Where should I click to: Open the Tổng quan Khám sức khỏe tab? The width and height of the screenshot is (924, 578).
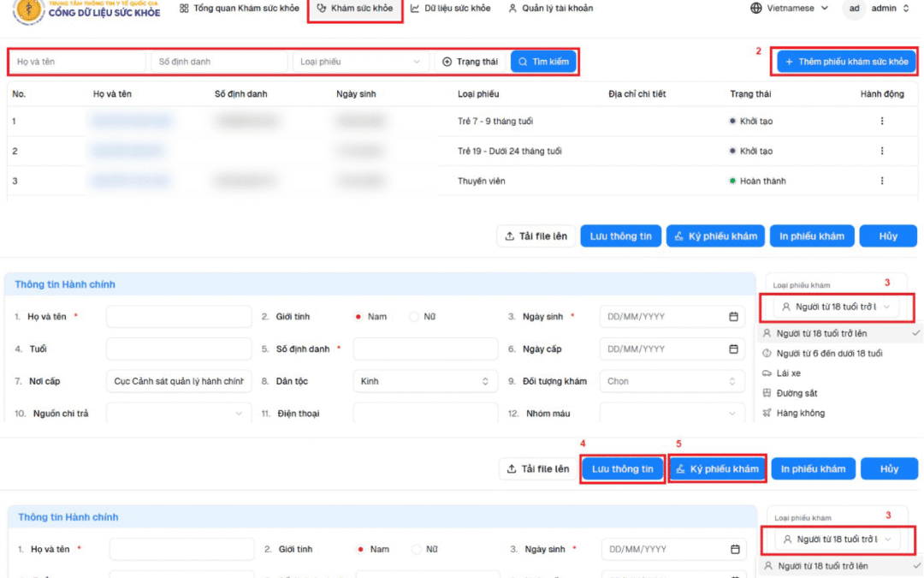tap(240, 9)
